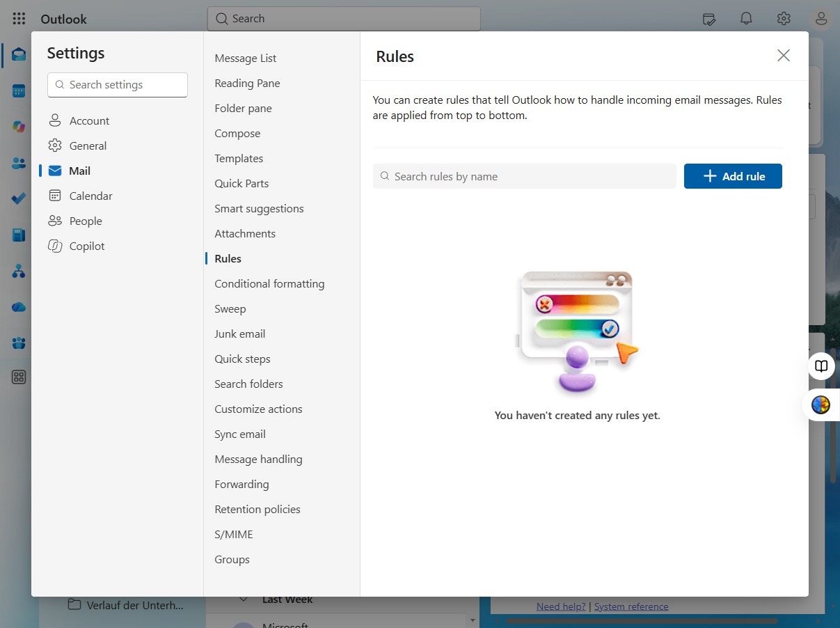Open the My Day calendar-check icon

(709, 19)
